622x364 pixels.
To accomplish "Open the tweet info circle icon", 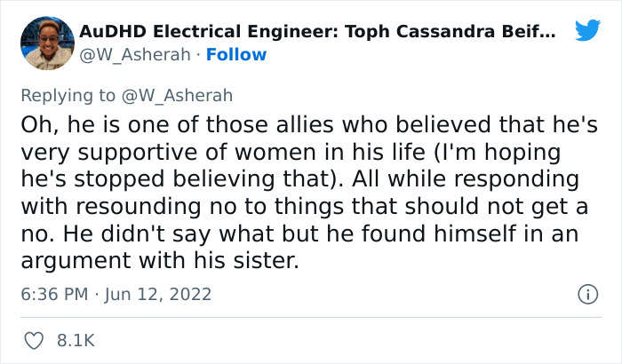I will tap(586, 294).
